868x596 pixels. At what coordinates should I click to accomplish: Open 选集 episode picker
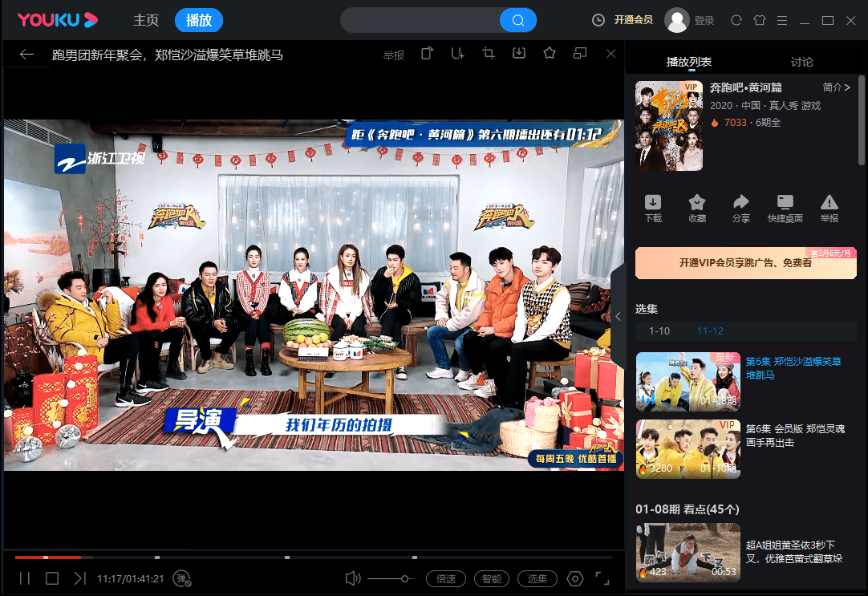(537, 578)
